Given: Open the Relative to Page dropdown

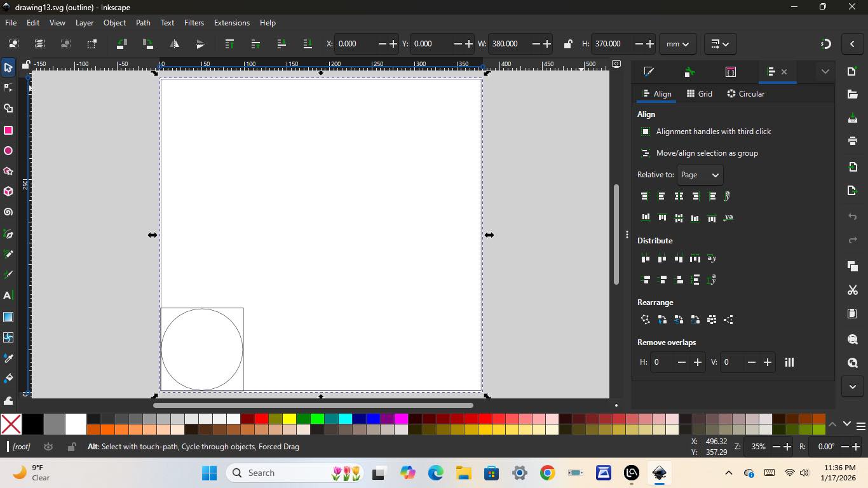Looking at the screenshot, I should point(700,175).
